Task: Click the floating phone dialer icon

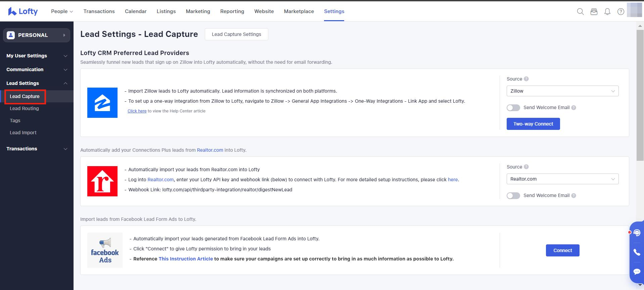Action: [637, 252]
